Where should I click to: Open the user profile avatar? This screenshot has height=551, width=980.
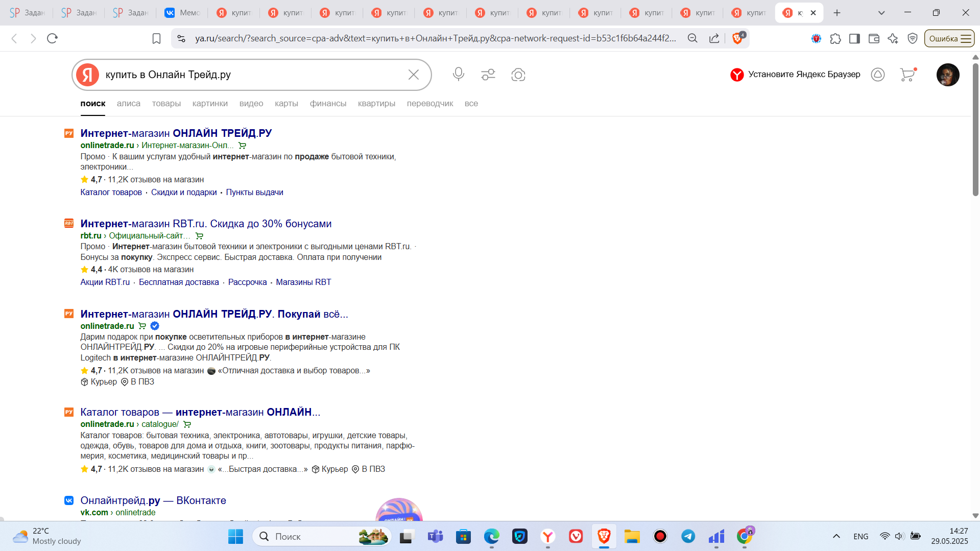point(948,75)
